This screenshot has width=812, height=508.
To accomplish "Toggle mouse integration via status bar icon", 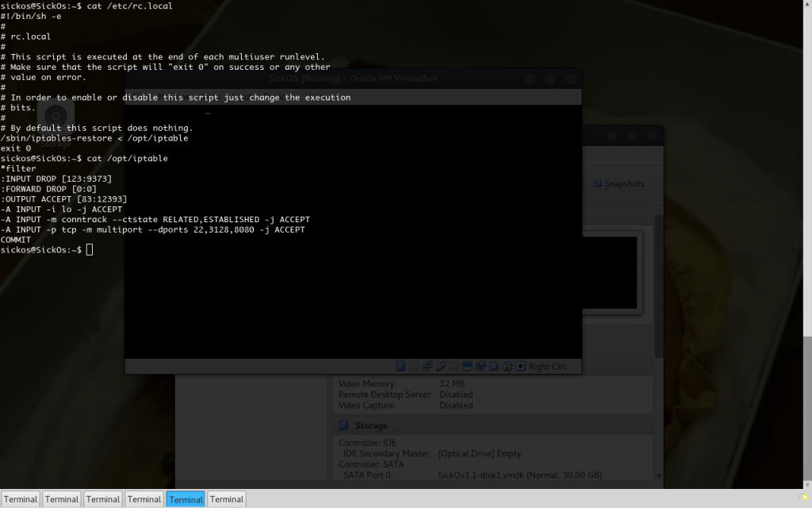I will tap(507, 366).
